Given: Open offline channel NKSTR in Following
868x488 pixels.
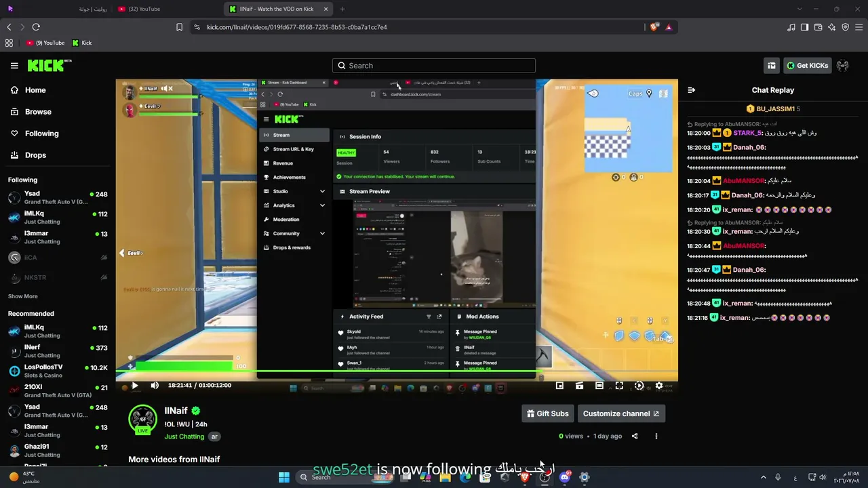Looking at the screenshot, I should (58, 277).
